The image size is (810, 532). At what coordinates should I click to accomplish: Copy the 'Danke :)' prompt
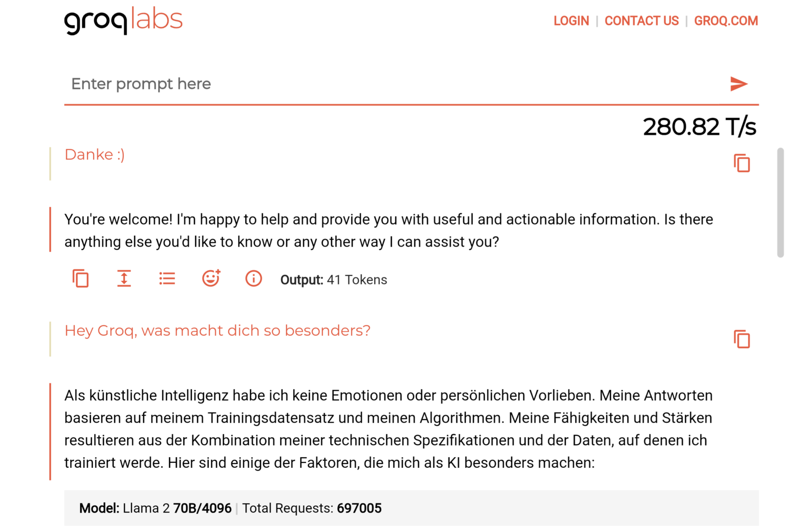pos(742,163)
